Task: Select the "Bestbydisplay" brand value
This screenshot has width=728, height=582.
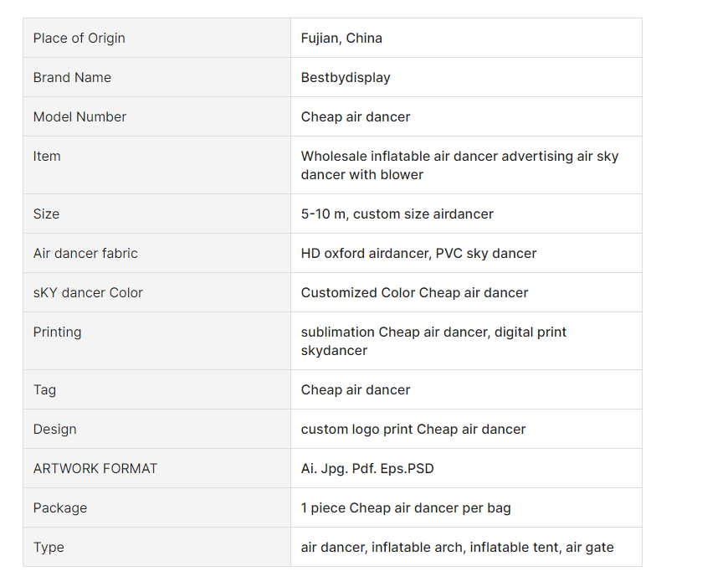Action: pos(346,77)
